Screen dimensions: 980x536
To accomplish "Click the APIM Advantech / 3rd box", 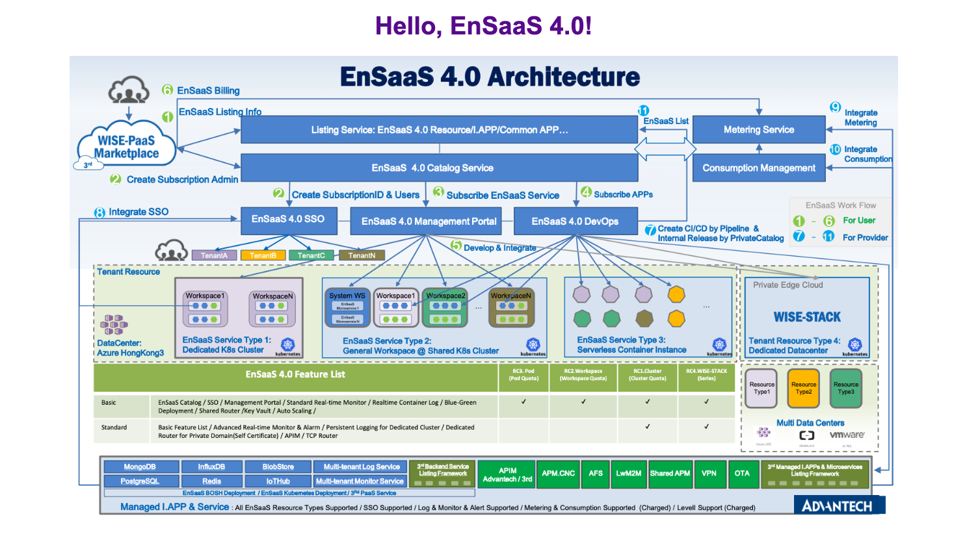I will (507, 474).
